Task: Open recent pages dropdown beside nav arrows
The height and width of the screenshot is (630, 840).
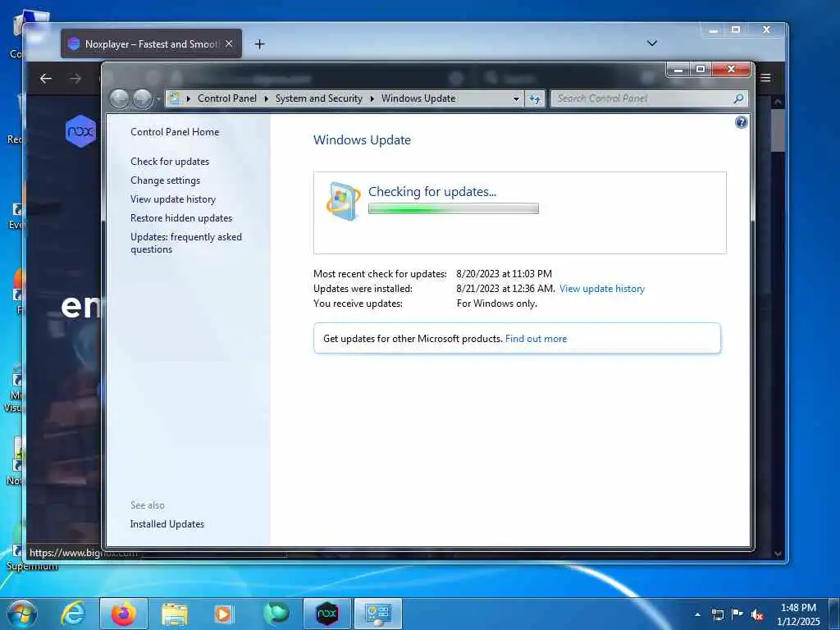Action: (158, 99)
